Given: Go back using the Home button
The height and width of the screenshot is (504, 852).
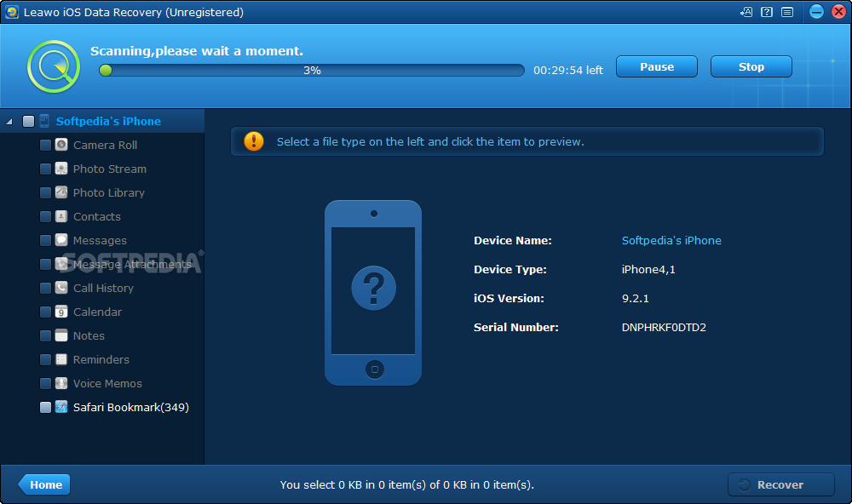Looking at the screenshot, I should (x=44, y=484).
